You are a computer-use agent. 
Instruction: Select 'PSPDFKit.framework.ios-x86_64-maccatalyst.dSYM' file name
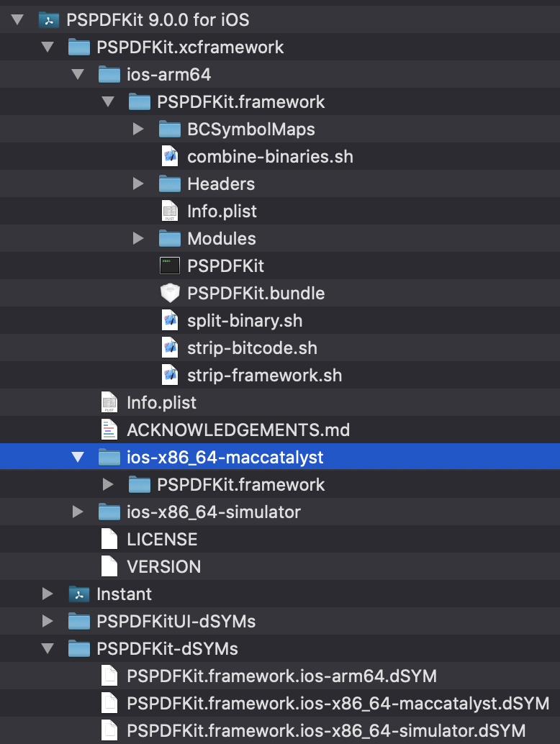[338, 704]
